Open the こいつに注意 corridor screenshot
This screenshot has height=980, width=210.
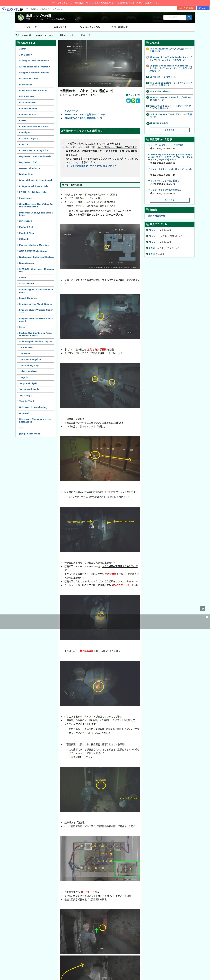click(100, 789)
